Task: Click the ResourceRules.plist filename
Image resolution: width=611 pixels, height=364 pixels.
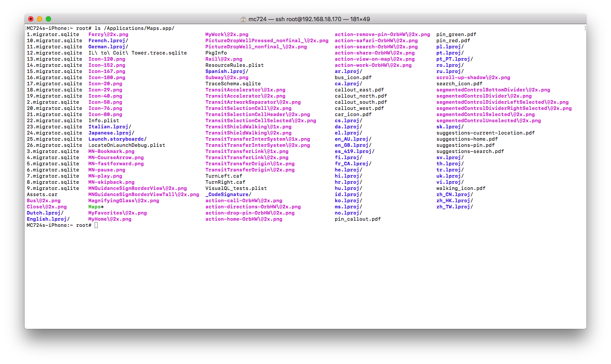Action: [x=234, y=65]
